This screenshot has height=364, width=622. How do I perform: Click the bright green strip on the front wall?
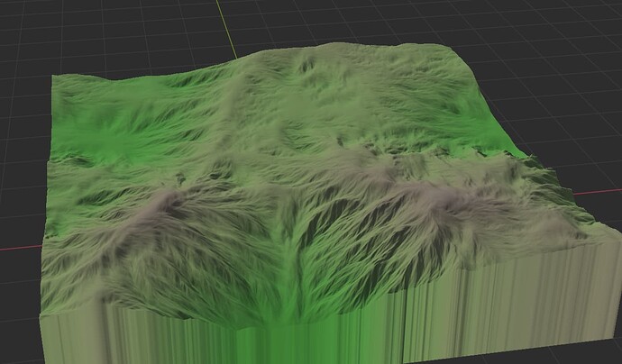point(311,341)
